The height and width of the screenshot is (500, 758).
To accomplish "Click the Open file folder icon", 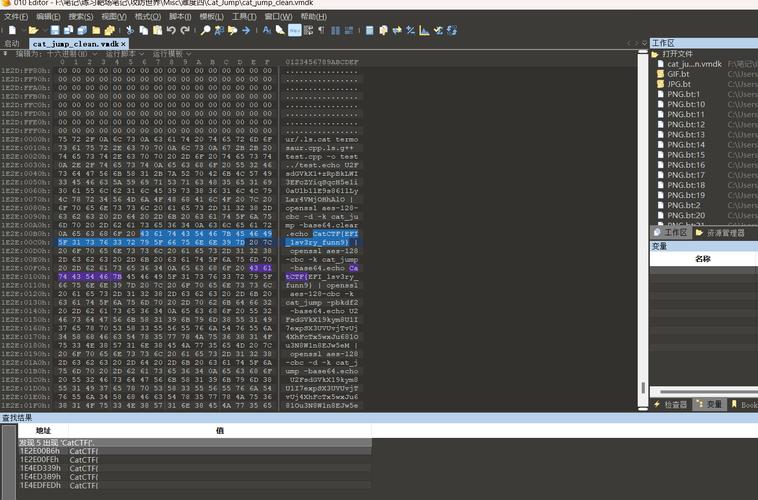I will (33, 30).
